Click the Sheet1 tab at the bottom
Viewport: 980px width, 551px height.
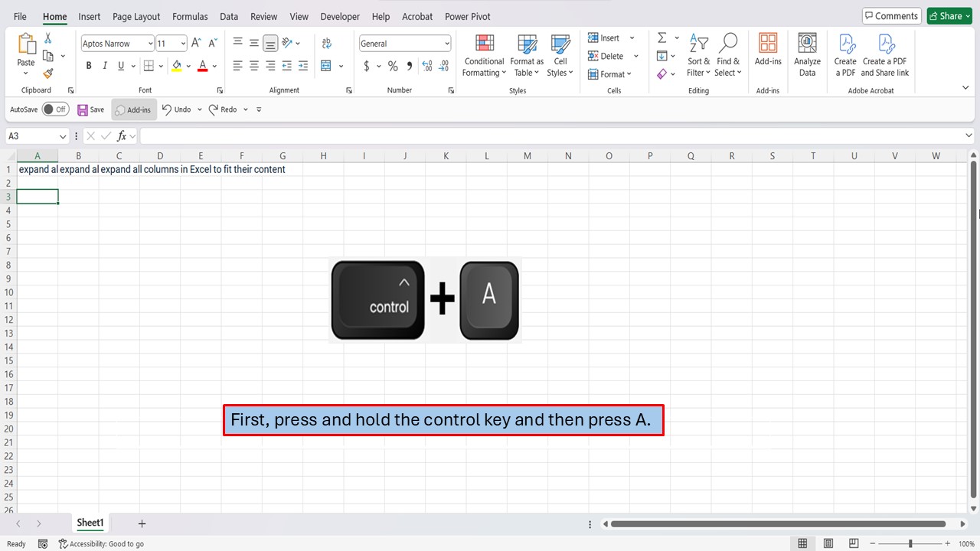click(x=90, y=523)
